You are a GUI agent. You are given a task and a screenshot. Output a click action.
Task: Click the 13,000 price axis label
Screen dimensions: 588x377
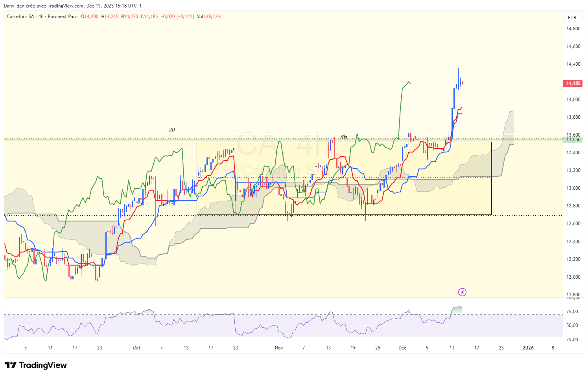(573, 188)
